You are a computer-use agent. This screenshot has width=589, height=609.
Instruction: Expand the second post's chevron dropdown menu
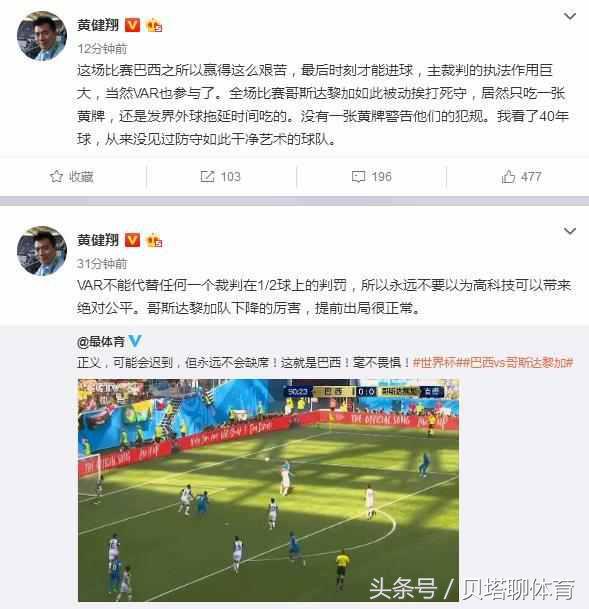(570, 231)
